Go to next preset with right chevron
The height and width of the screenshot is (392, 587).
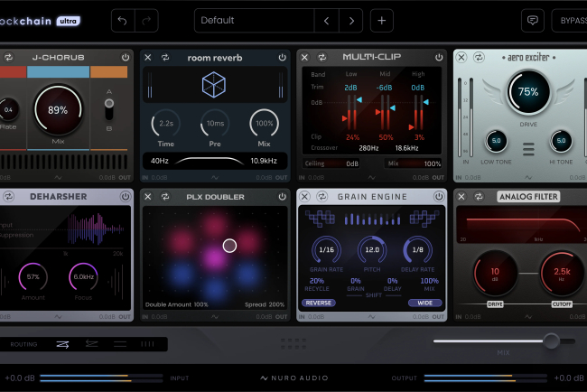pyautogui.click(x=351, y=21)
